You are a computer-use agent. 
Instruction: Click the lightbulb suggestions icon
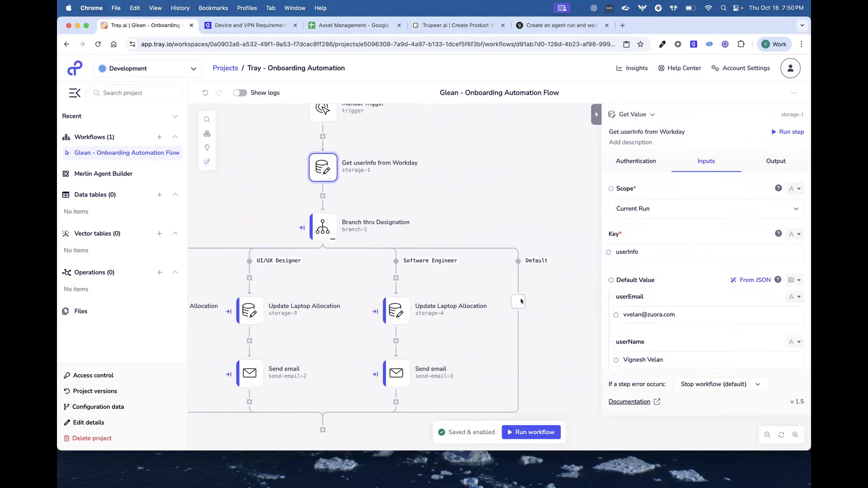[x=207, y=147]
